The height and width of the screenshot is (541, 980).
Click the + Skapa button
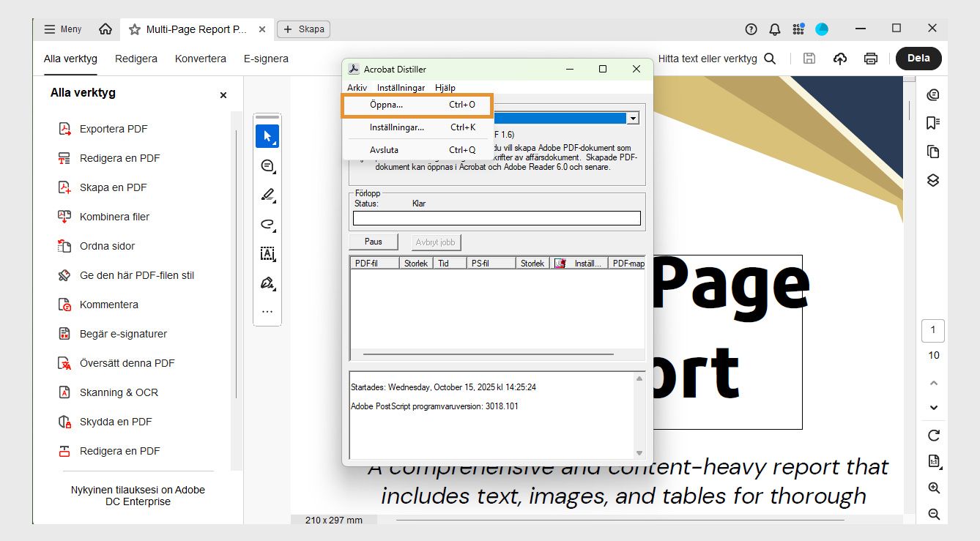click(303, 29)
